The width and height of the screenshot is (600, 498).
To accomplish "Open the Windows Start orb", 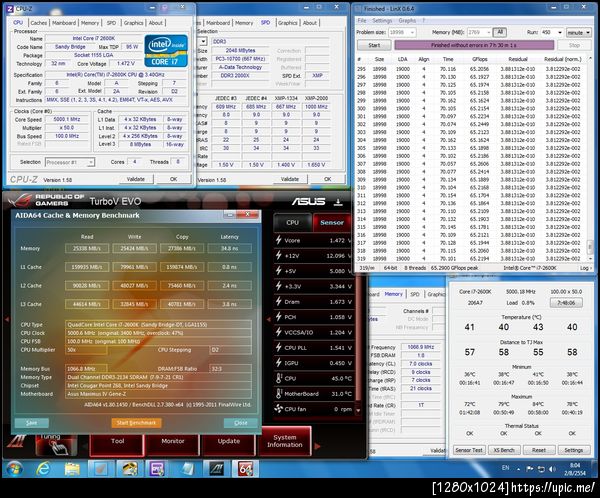I will [x=15, y=469].
